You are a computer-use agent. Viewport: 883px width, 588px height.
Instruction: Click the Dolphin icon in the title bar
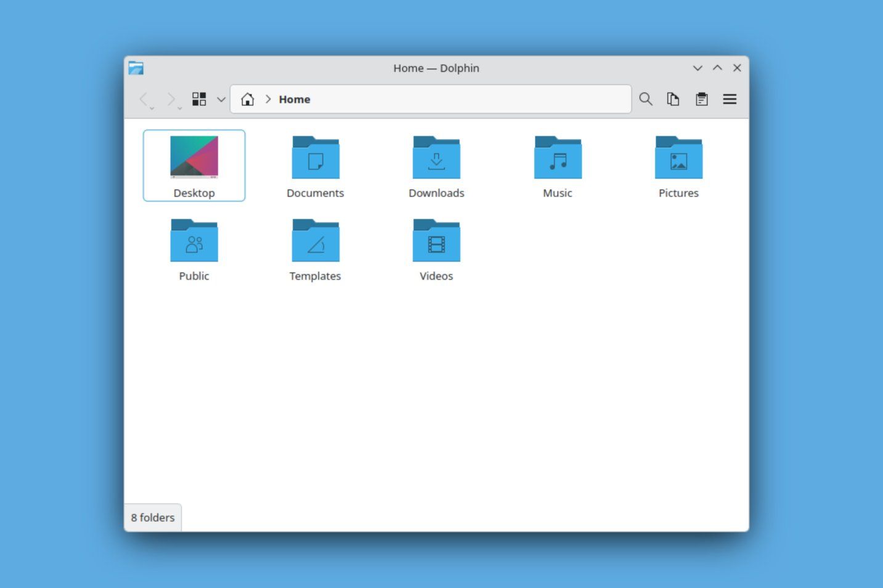click(136, 68)
